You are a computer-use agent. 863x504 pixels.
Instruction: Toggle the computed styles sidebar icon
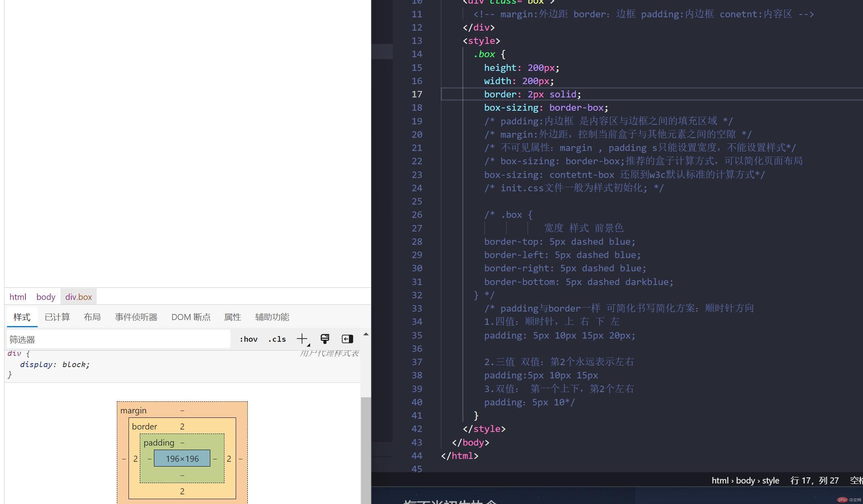point(347,339)
